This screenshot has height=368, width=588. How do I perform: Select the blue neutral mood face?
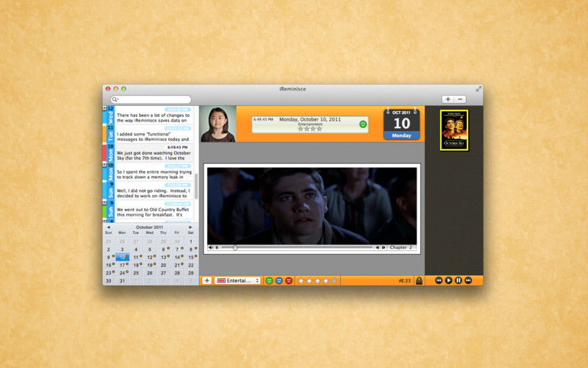click(279, 280)
